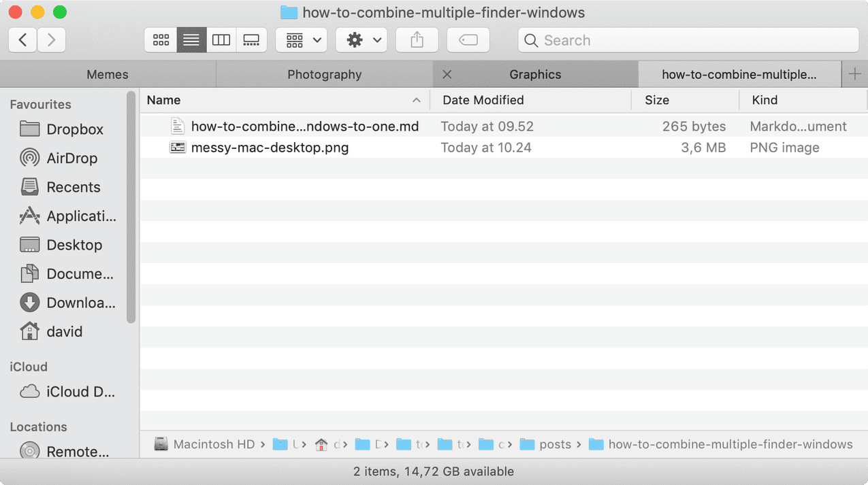Switch to icon view in toolbar
This screenshot has height=485, width=868.
[x=161, y=40]
